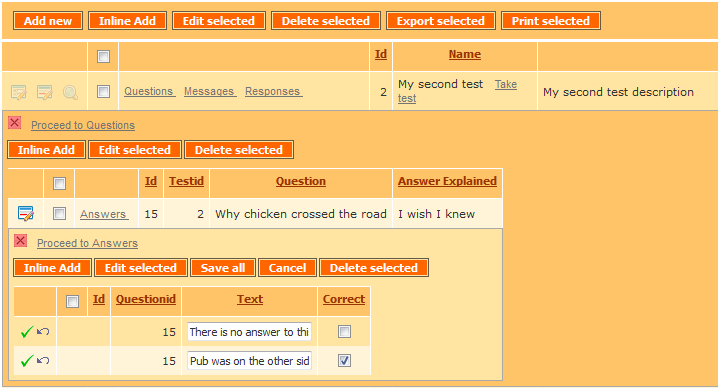
Task: Click edit record icon for My second test
Action: (x=18, y=92)
